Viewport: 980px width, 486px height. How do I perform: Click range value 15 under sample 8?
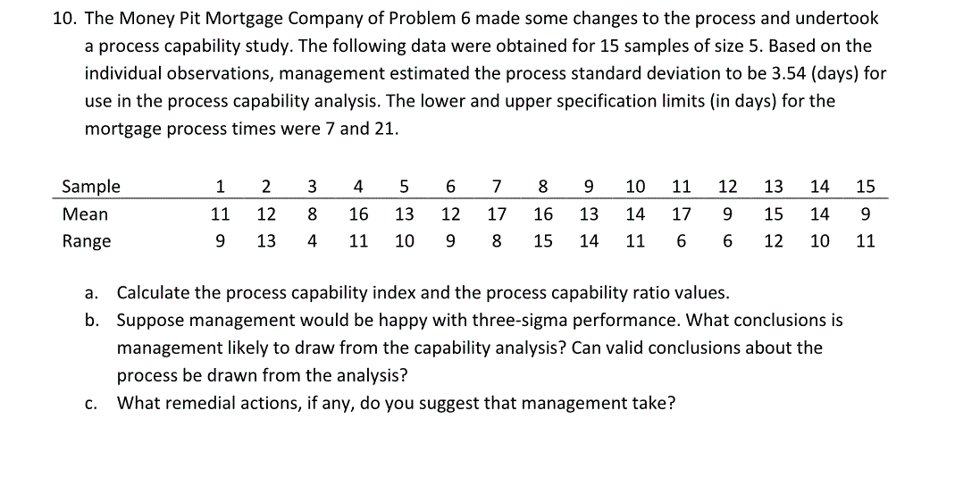pos(543,242)
